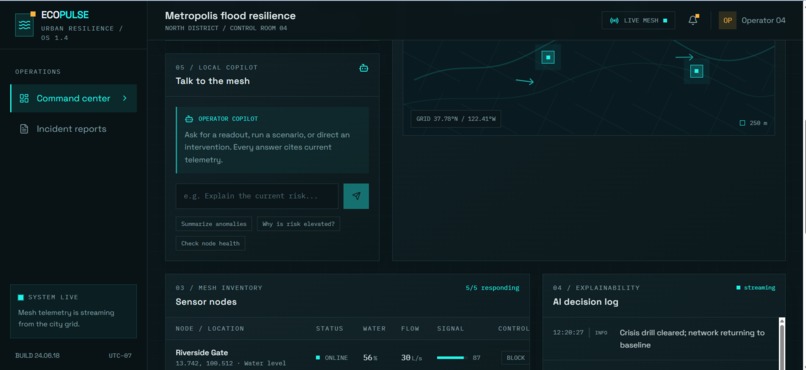Focus the copilot message input field
The height and width of the screenshot is (370, 806).
click(257, 196)
